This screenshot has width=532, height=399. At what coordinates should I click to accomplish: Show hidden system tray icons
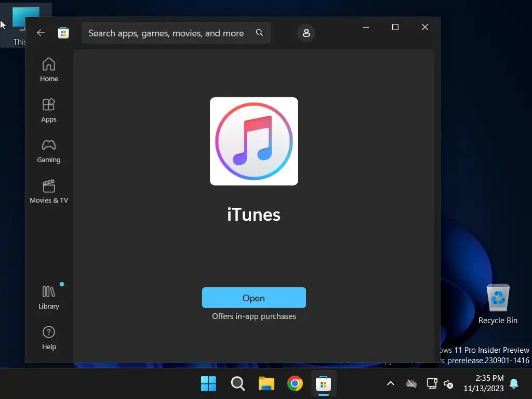pyautogui.click(x=391, y=384)
